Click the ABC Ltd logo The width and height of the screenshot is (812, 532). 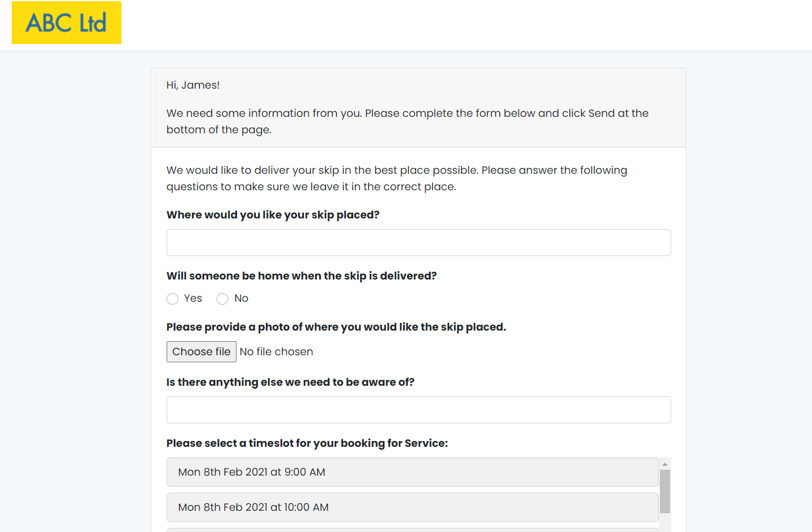tap(66, 23)
